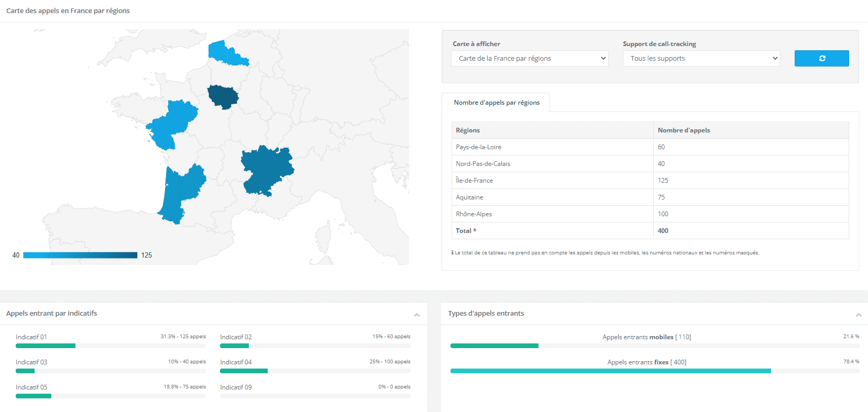Image resolution: width=868 pixels, height=412 pixels.
Task: Open the 'Carte à afficher' dropdown
Action: click(530, 58)
